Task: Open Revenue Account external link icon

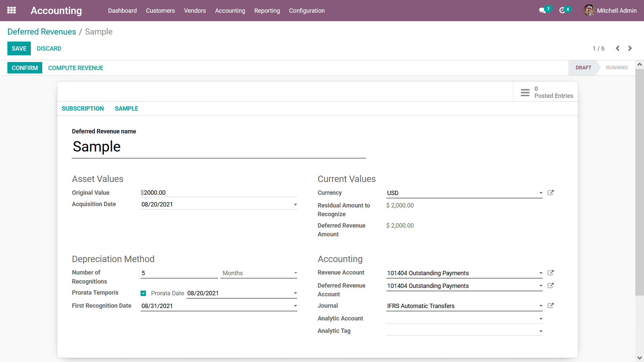Action: [x=551, y=273]
